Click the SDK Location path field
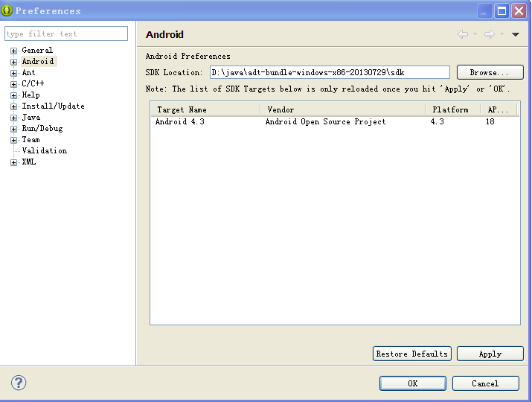This screenshot has width=532, height=402. coord(330,72)
